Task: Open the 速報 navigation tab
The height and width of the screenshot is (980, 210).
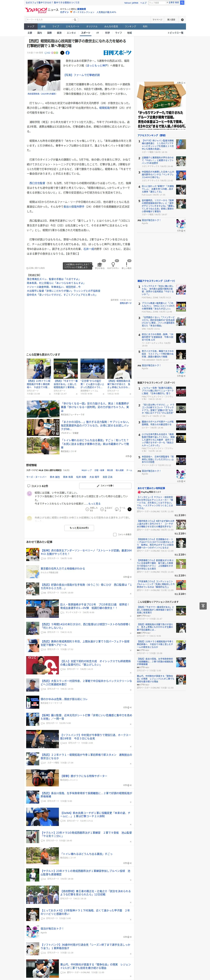Action: (x=43, y=27)
